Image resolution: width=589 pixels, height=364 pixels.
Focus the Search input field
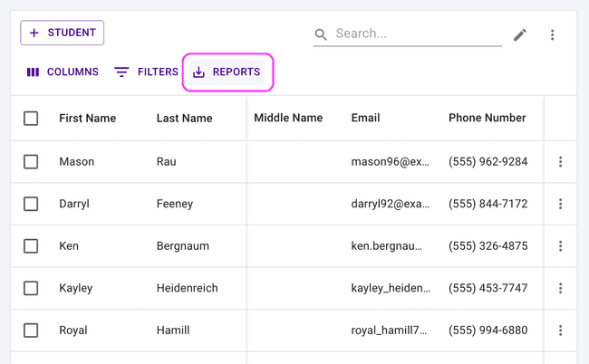[417, 34]
